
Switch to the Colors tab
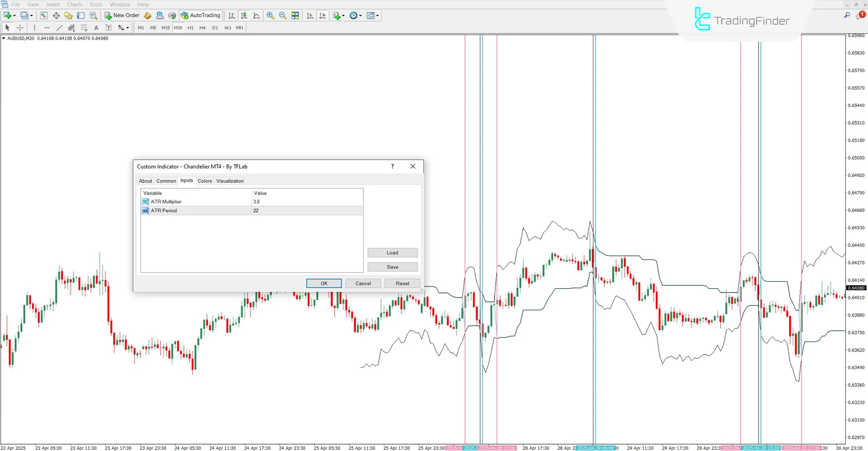(x=204, y=181)
